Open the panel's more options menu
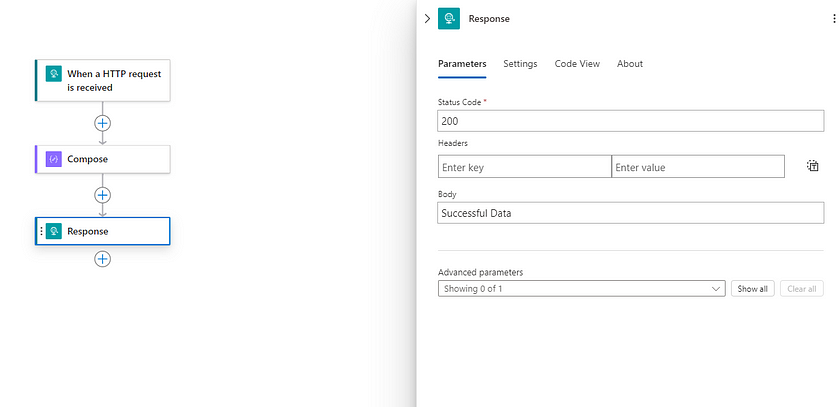Image resolution: width=840 pixels, height=407 pixels. click(x=834, y=19)
